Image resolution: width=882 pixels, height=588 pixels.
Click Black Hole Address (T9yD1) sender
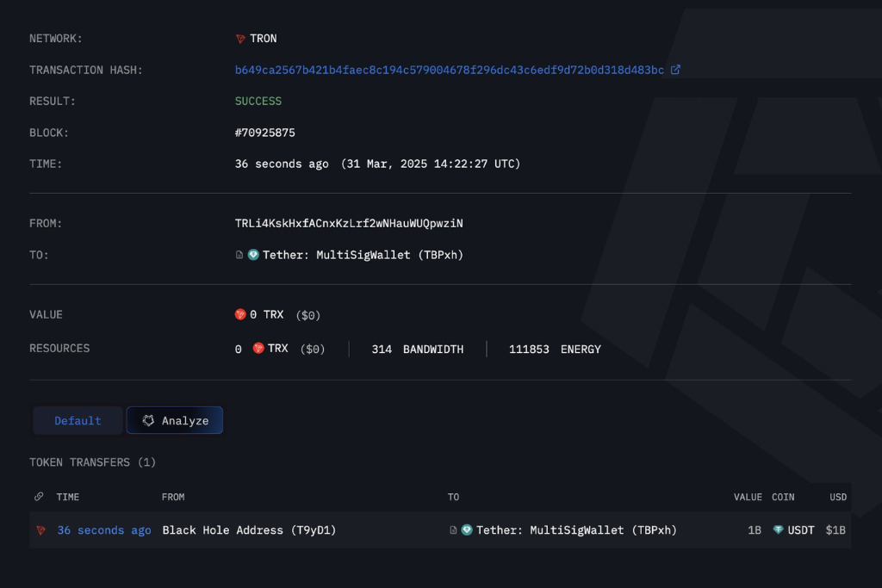point(249,530)
